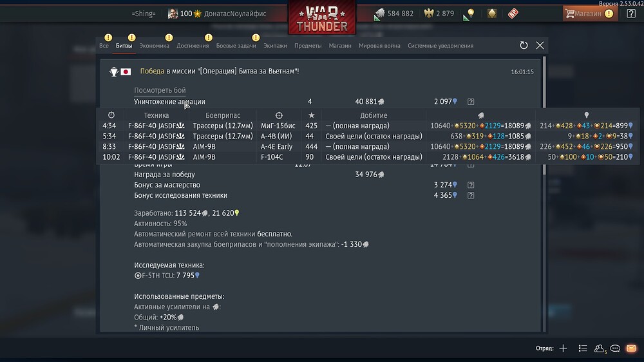Viewport: 644px width, 362px height.
Task: Click the help icon beside Уничтожение авиации
Action: 471,102
